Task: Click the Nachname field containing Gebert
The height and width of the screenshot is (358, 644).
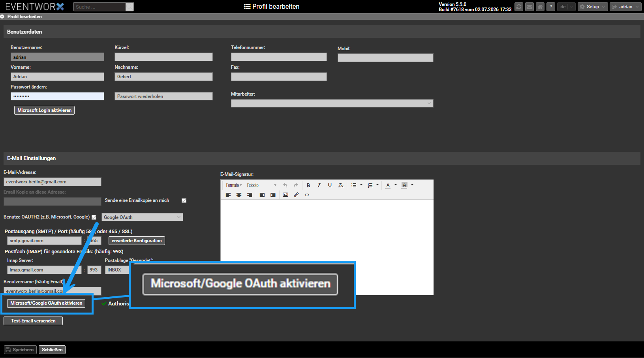Action: pyautogui.click(x=163, y=77)
